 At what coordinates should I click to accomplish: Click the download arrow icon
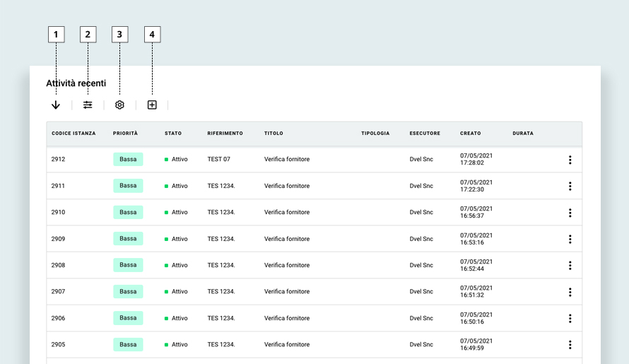pos(56,105)
